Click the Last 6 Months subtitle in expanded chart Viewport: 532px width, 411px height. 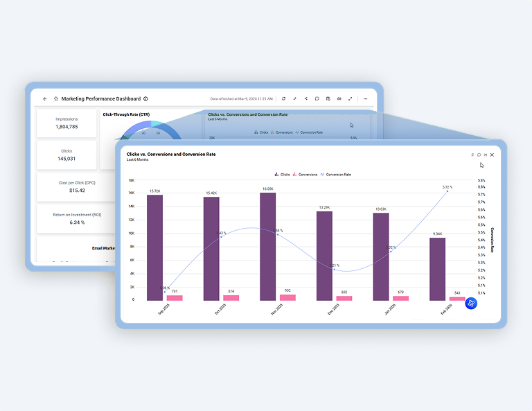tap(137, 159)
